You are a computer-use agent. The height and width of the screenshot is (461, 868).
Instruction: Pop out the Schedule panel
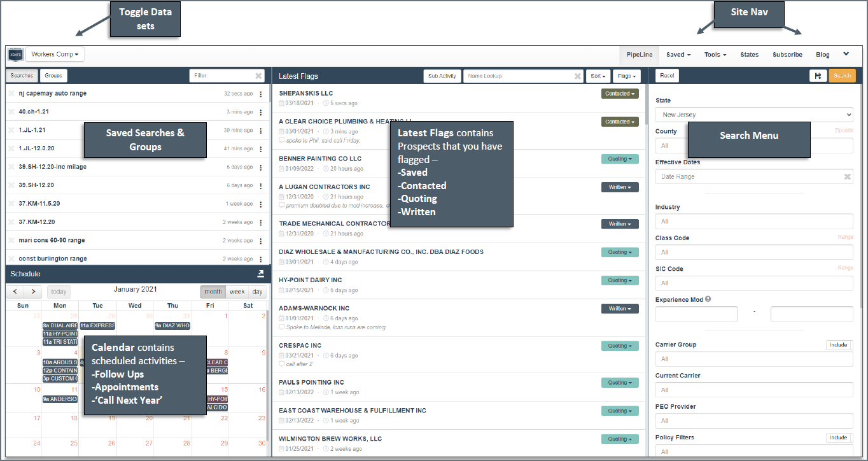click(260, 274)
